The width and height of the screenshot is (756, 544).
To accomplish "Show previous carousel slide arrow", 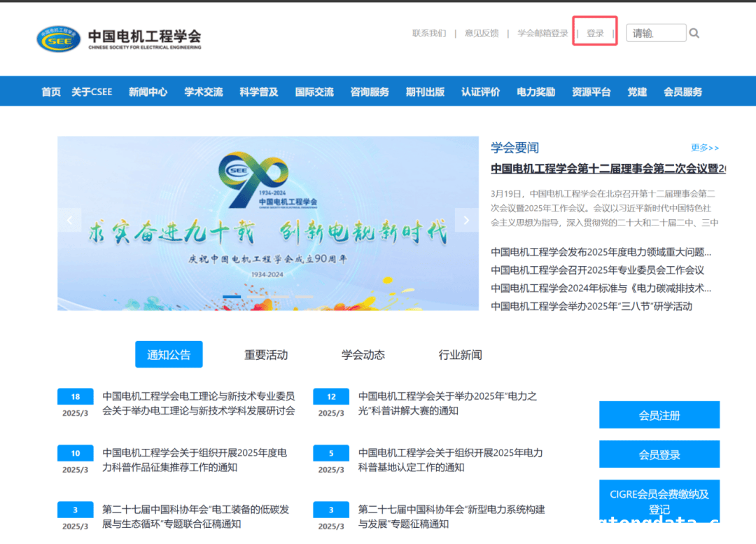I will coord(69,221).
